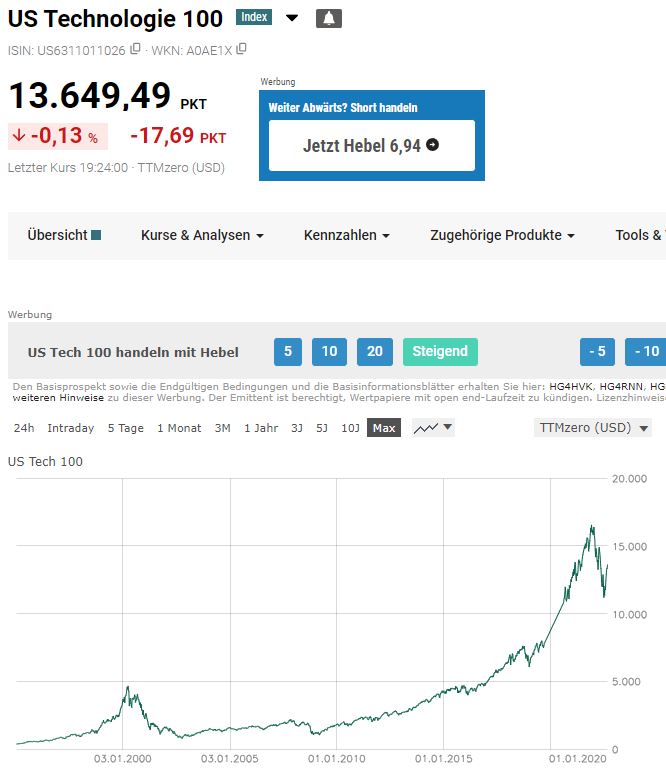This screenshot has height=782, width=666.
Task: Copy the ISIN with the copy icon
Action: point(135,49)
